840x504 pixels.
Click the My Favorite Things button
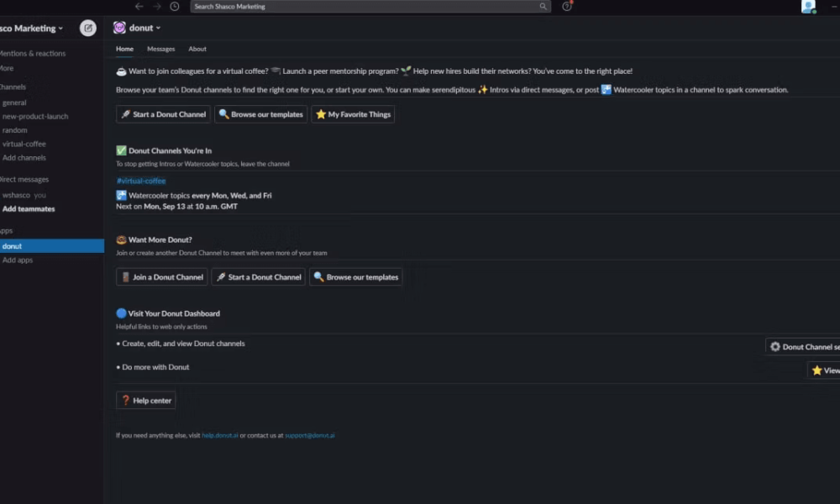(x=353, y=114)
